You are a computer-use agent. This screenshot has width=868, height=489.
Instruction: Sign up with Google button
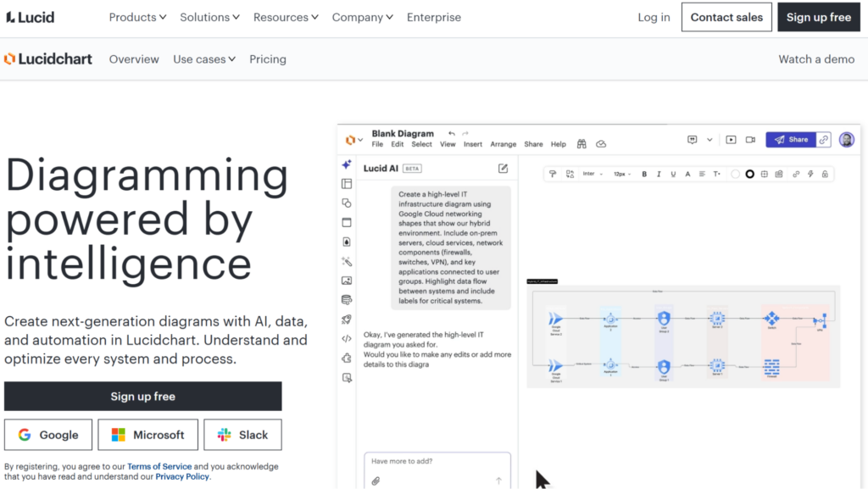[x=48, y=435]
